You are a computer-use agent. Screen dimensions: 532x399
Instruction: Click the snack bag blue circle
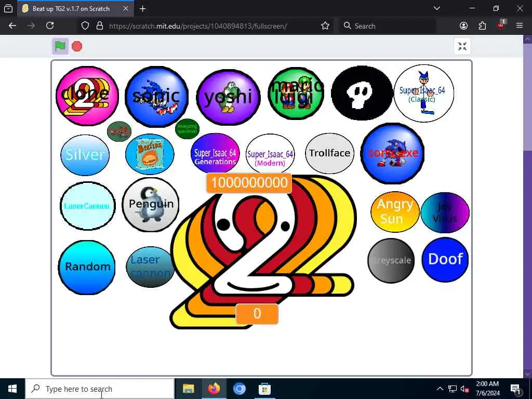[150, 154]
